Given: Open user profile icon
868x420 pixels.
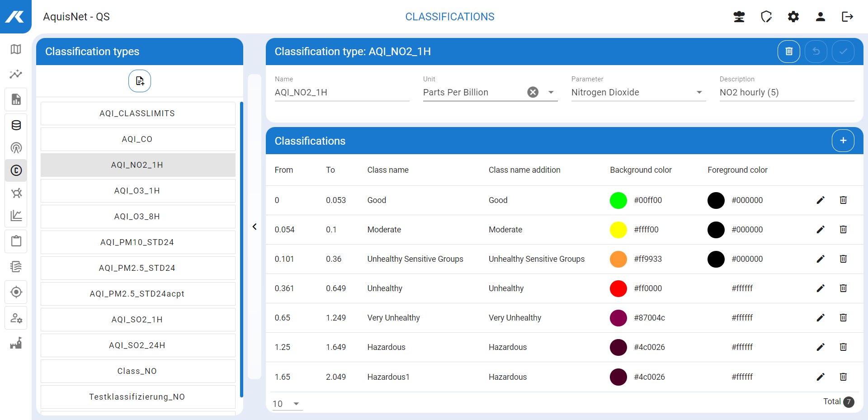Looking at the screenshot, I should pos(820,17).
